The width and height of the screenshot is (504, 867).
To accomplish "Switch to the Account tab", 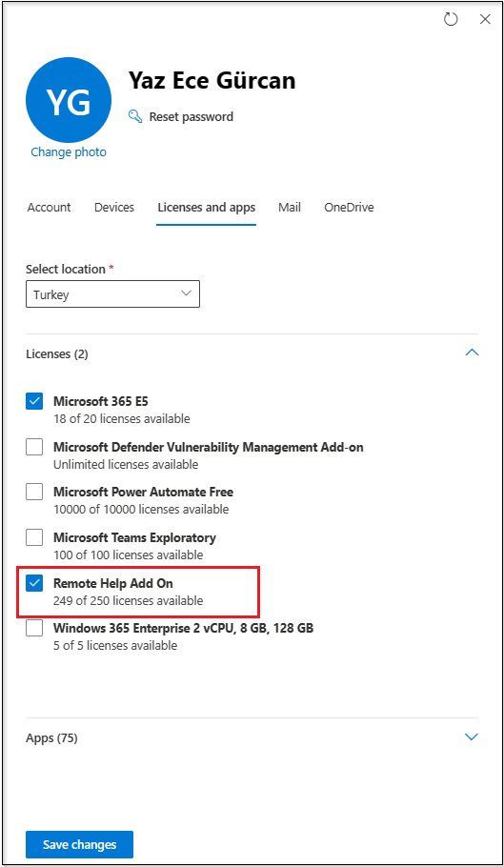I will [50, 208].
